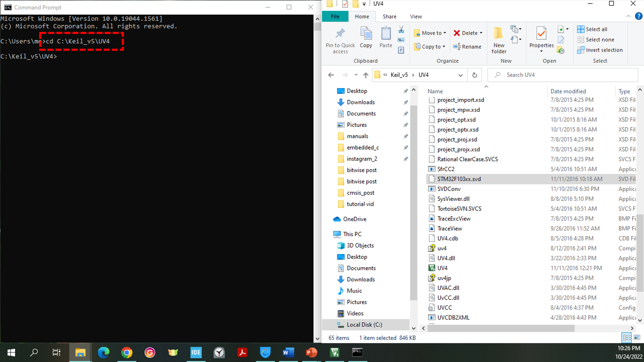
Task: Switch to the Share ribbon tab
Action: [389, 17]
